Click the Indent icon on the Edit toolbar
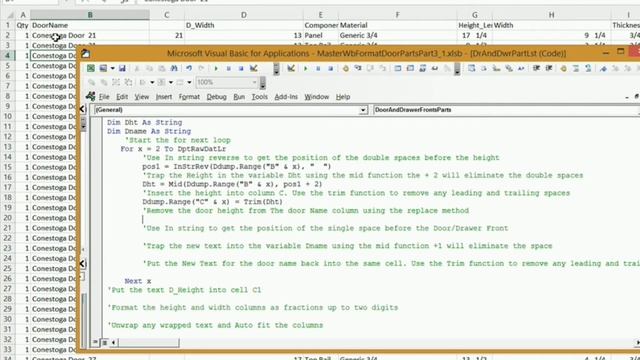640x360 pixels. (536, 68)
